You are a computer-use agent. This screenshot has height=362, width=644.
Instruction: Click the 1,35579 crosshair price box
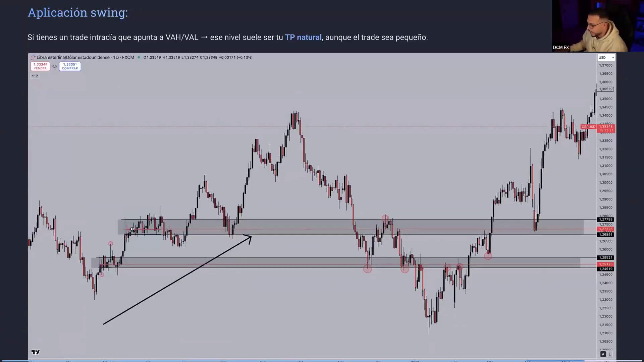[x=605, y=89]
